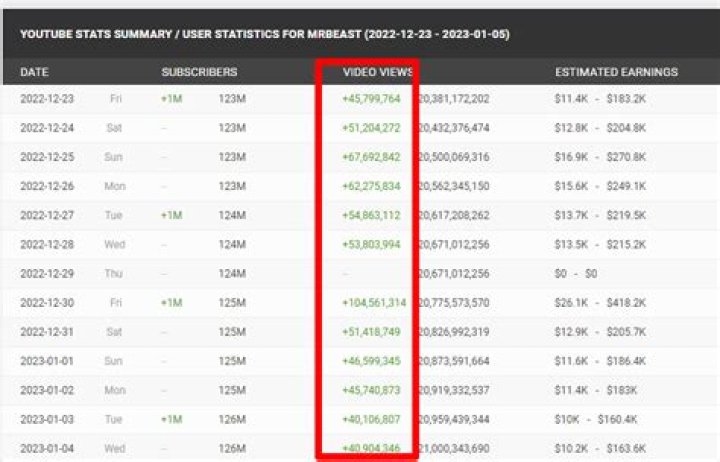The image size is (720, 462).
Task: Select the +62,275,834 video views value
Action: coord(371,186)
